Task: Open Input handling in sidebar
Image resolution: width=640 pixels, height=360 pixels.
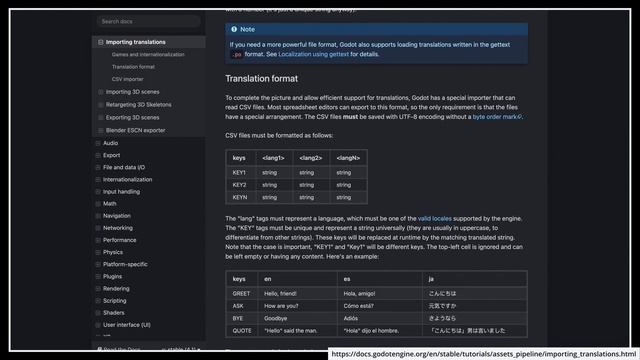Action: pos(121,191)
